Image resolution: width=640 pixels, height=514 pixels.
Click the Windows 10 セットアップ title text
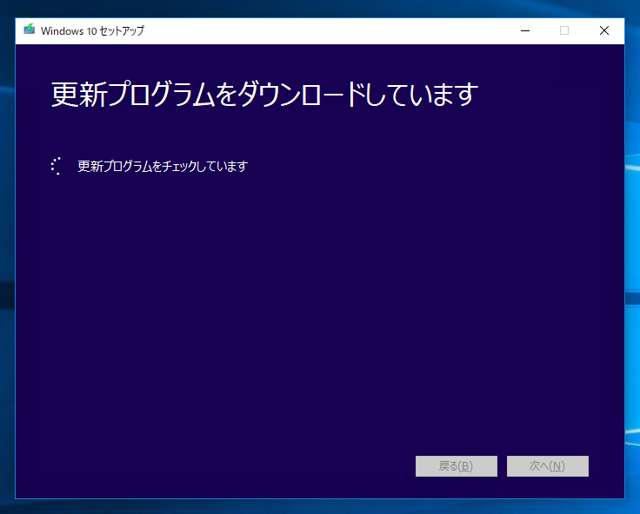(x=92, y=31)
